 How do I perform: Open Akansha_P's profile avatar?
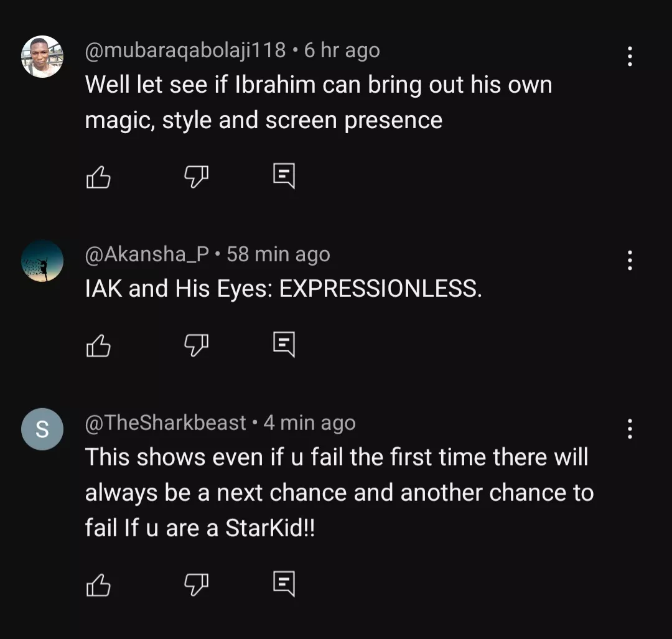pyautogui.click(x=42, y=261)
